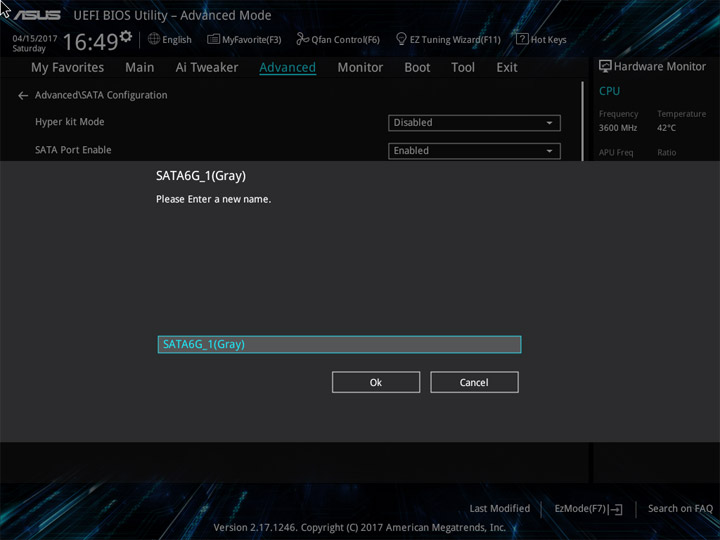Click the English language selector
This screenshot has width=720, height=540.
coord(169,39)
